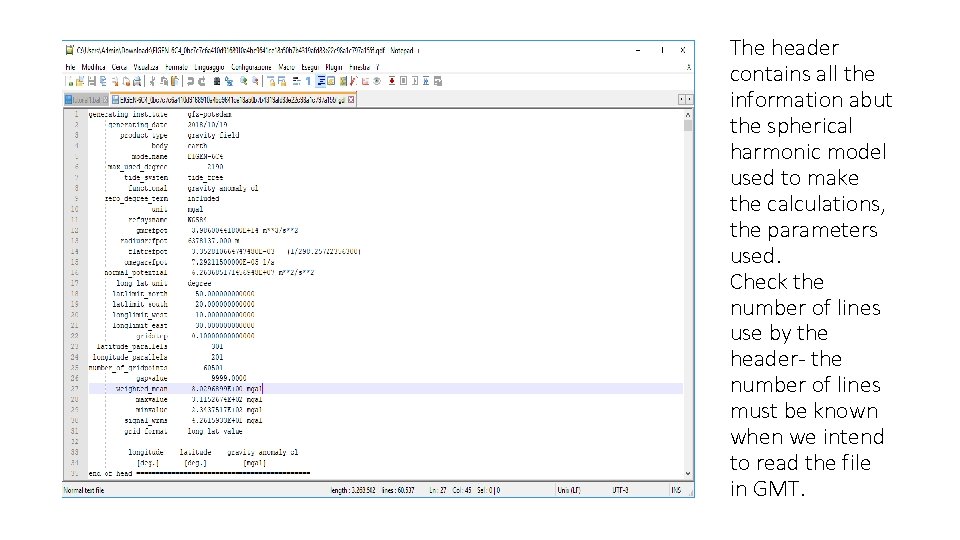
Task: Open the Plugin menu
Action: point(334,67)
